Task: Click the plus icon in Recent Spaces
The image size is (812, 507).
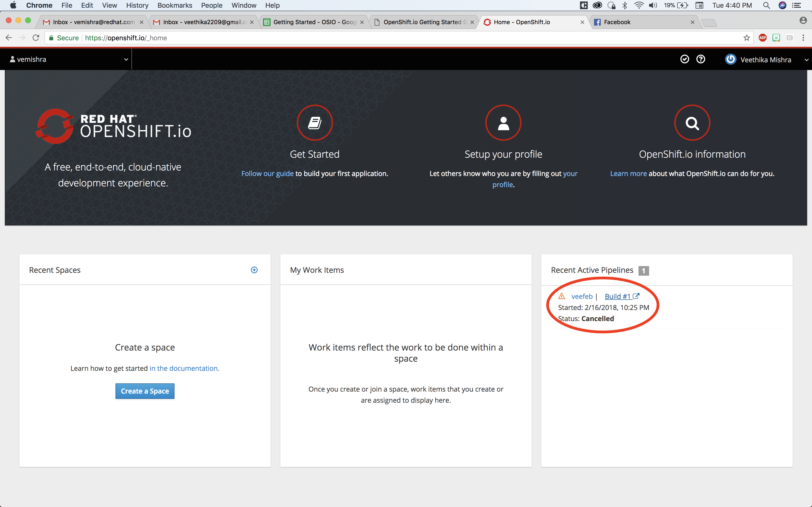Action: (254, 270)
